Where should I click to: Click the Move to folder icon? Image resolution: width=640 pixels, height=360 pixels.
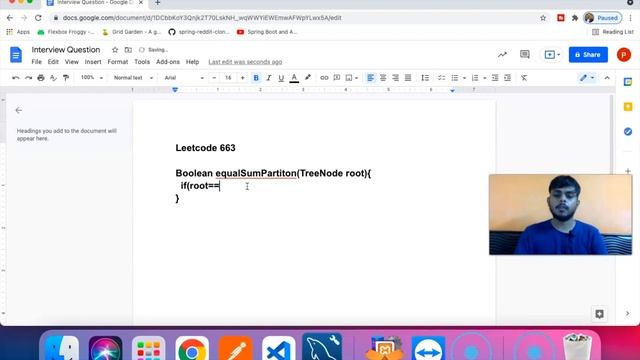(128, 50)
